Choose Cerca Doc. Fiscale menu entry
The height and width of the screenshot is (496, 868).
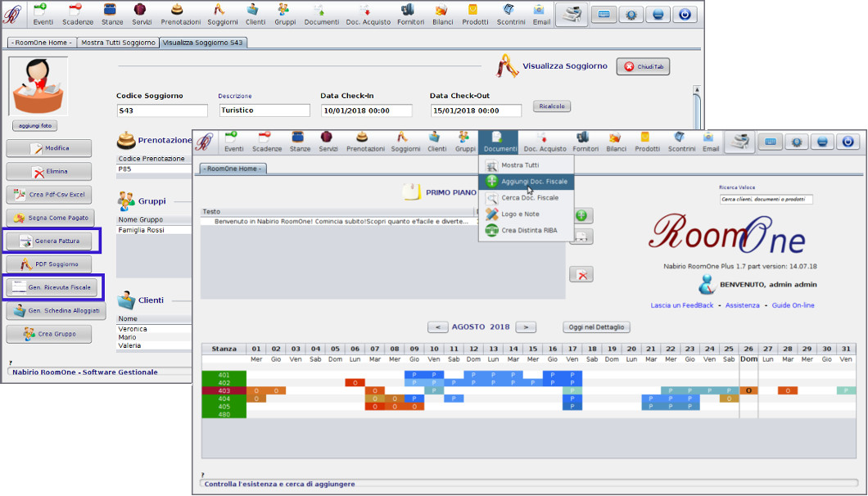click(526, 197)
